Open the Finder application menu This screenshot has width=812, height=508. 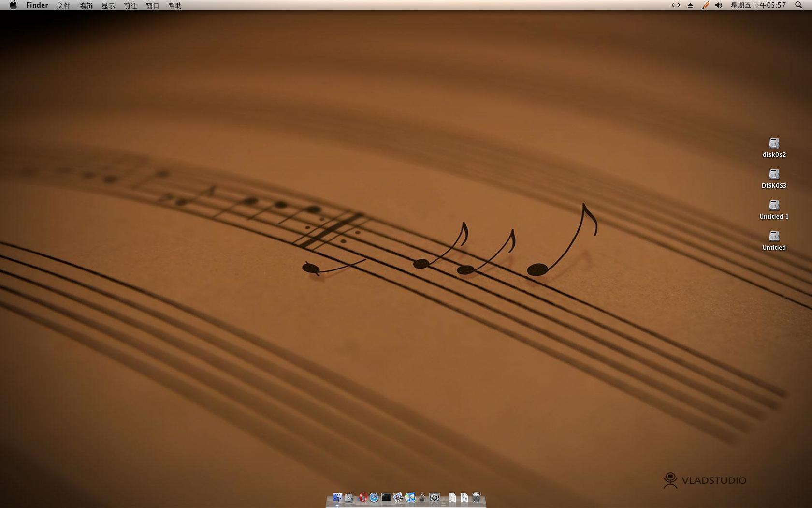click(37, 5)
